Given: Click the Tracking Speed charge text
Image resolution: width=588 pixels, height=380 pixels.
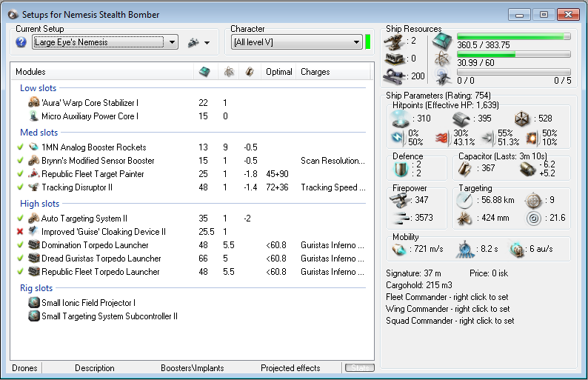Looking at the screenshot, I should coord(333,187).
